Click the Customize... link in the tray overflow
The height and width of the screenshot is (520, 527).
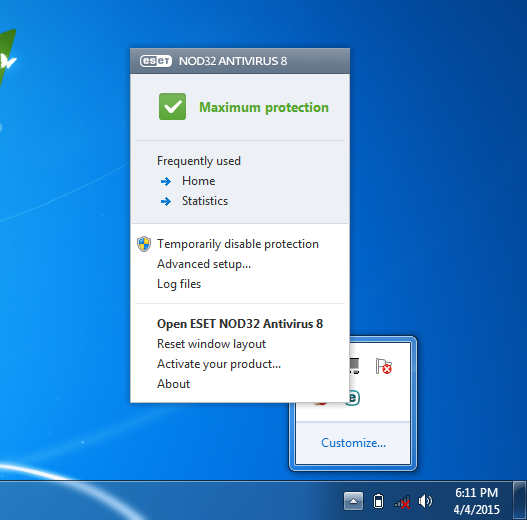(353, 443)
